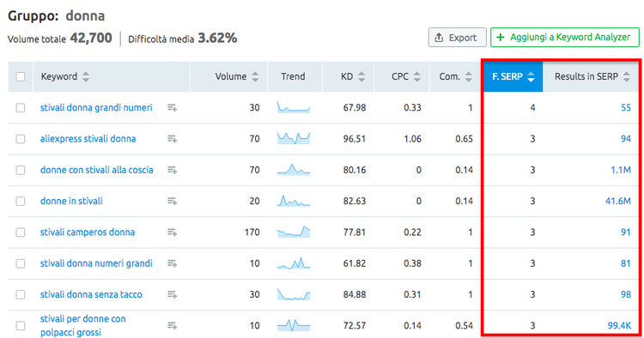Open trend chart for stivali camperos donna
Viewport: 644px width, 338px height.
pyautogui.click(x=294, y=232)
